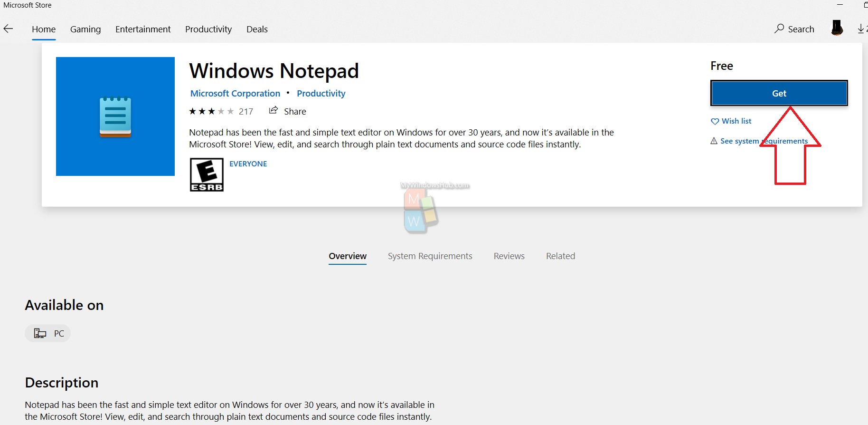This screenshot has height=425, width=868.
Task: Add app to Wish list
Action: pyautogui.click(x=731, y=121)
